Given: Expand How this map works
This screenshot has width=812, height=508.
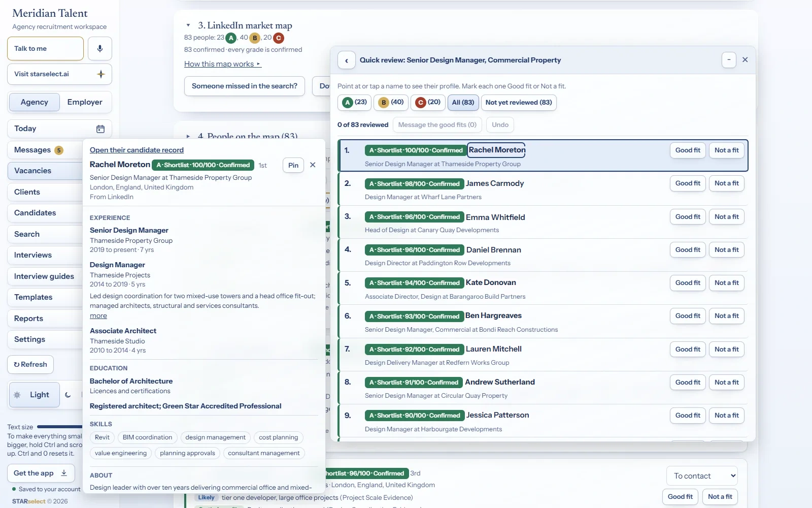Looking at the screenshot, I should click(x=223, y=64).
